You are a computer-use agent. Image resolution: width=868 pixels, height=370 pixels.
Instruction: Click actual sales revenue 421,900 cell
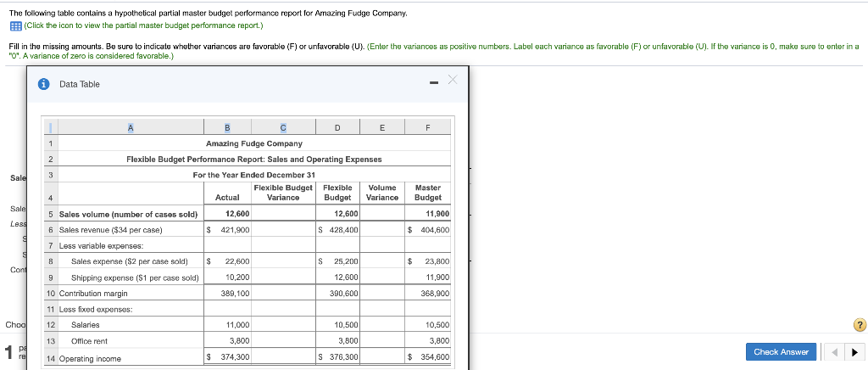227,230
